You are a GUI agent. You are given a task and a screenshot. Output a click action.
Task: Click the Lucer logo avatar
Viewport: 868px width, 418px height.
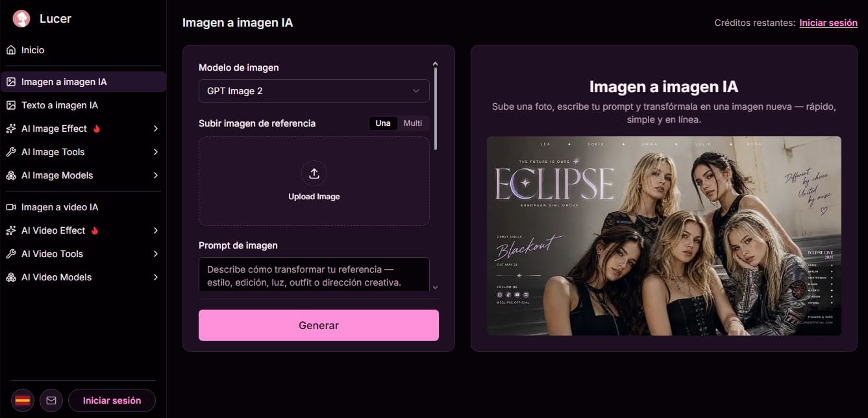pyautogui.click(x=21, y=19)
